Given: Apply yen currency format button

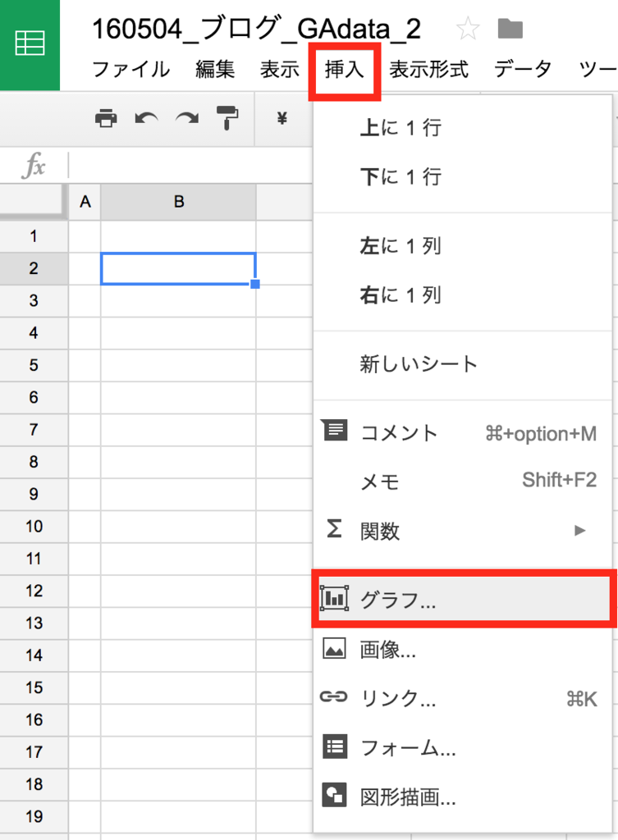Looking at the screenshot, I should pyautogui.click(x=282, y=118).
